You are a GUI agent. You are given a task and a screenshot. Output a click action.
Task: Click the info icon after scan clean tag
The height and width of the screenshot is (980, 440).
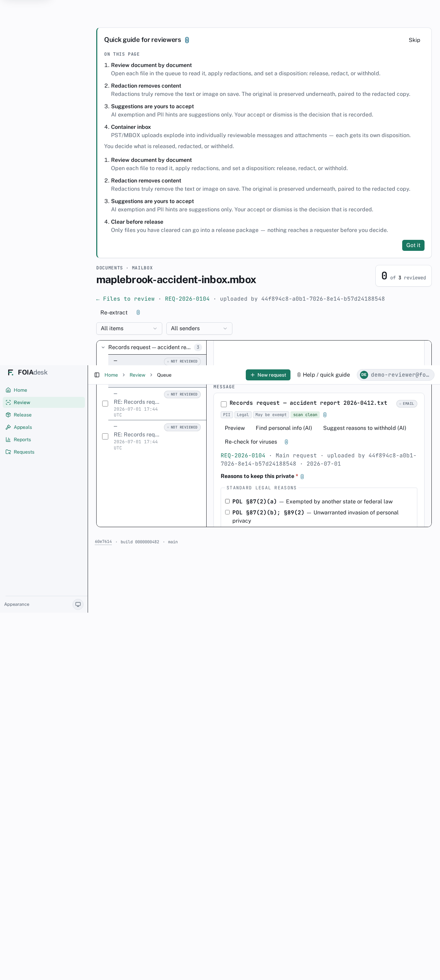[324, 415]
